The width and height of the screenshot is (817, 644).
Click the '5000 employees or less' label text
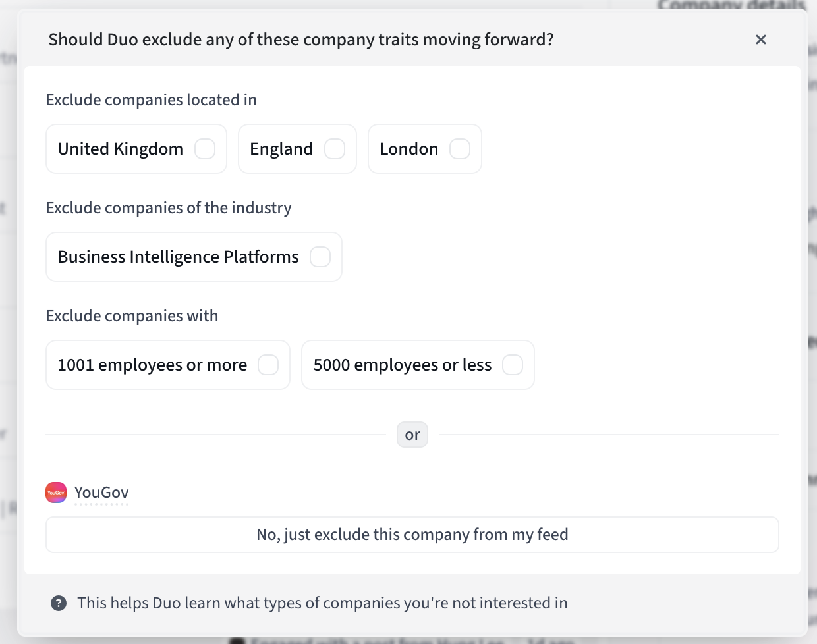(403, 365)
